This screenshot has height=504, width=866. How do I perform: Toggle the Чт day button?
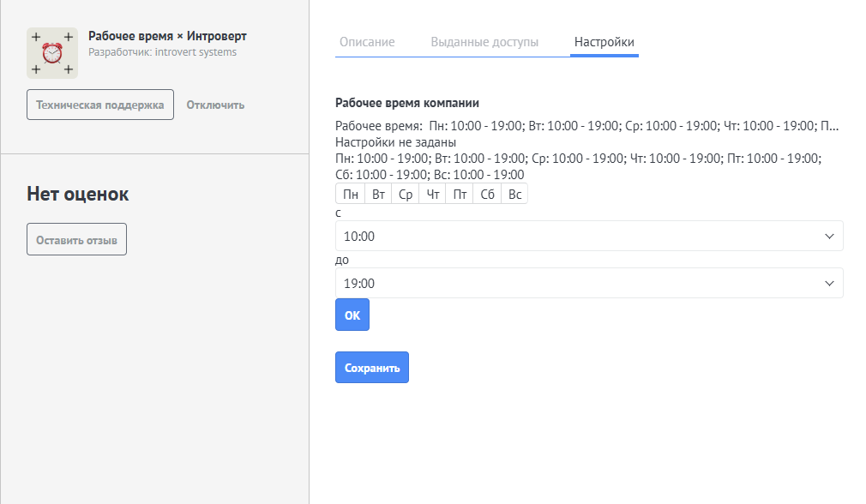[x=432, y=195]
